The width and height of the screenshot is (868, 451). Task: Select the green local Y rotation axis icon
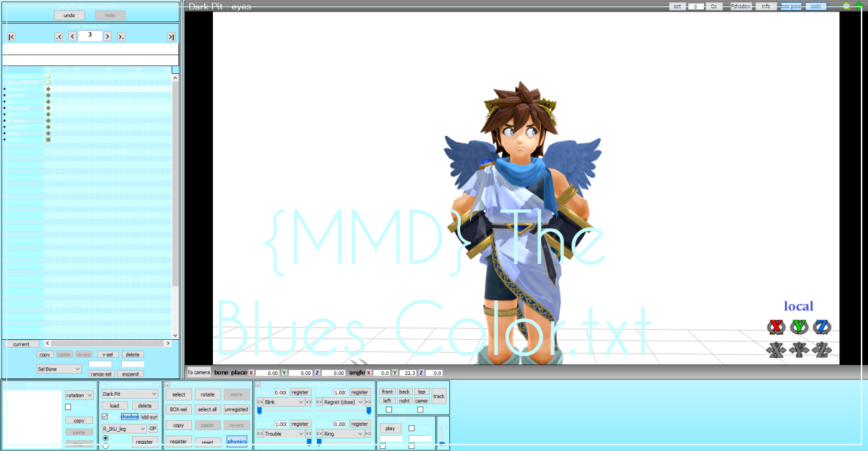pyautogui.click(x=799, y=326)
